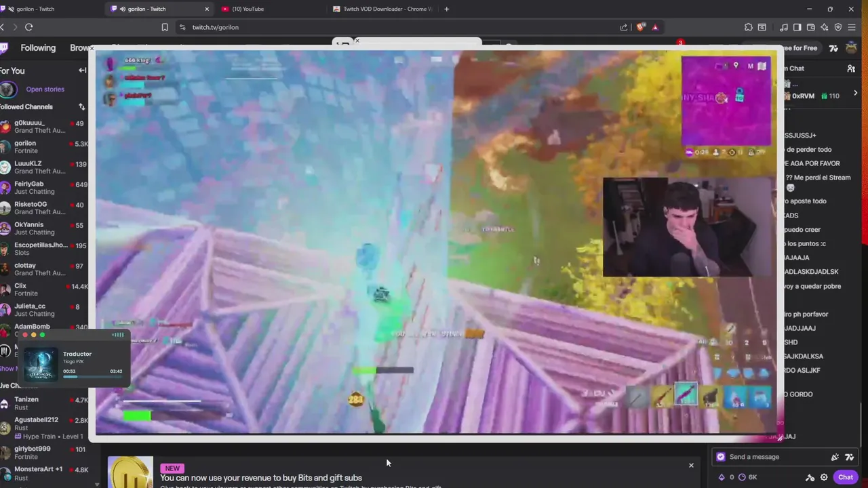Open the chat community users icon
The width and height of the screenshot is (868, 488).
pyautogui.click(x=851, y=68)
